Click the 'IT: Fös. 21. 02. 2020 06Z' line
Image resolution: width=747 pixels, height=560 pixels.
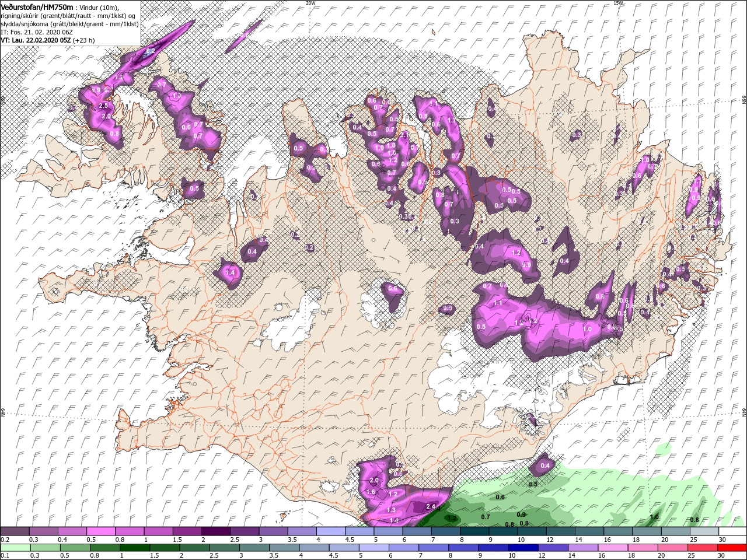click(36, 32)
